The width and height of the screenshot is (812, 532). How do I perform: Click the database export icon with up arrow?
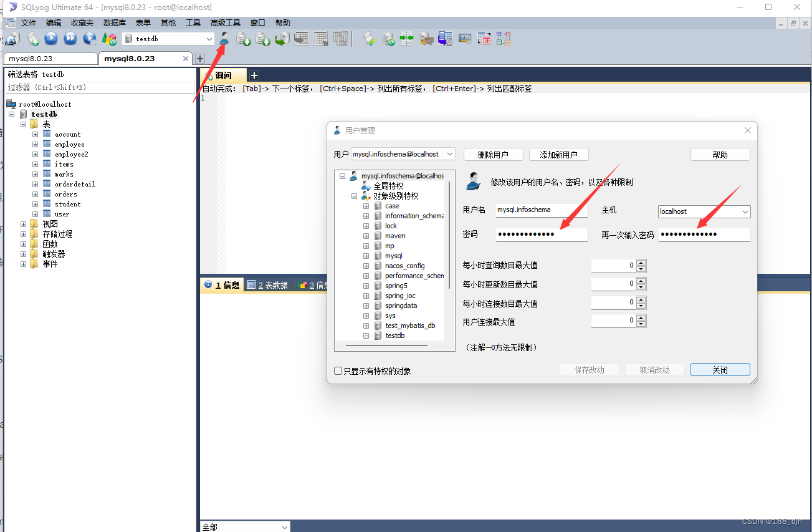[262, 39]
